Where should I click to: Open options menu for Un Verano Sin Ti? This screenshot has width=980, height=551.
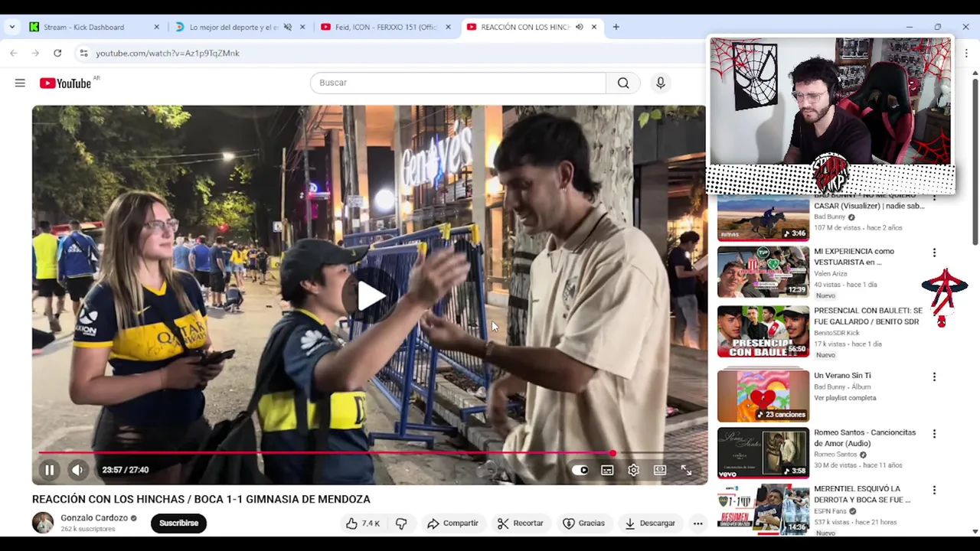934,377
